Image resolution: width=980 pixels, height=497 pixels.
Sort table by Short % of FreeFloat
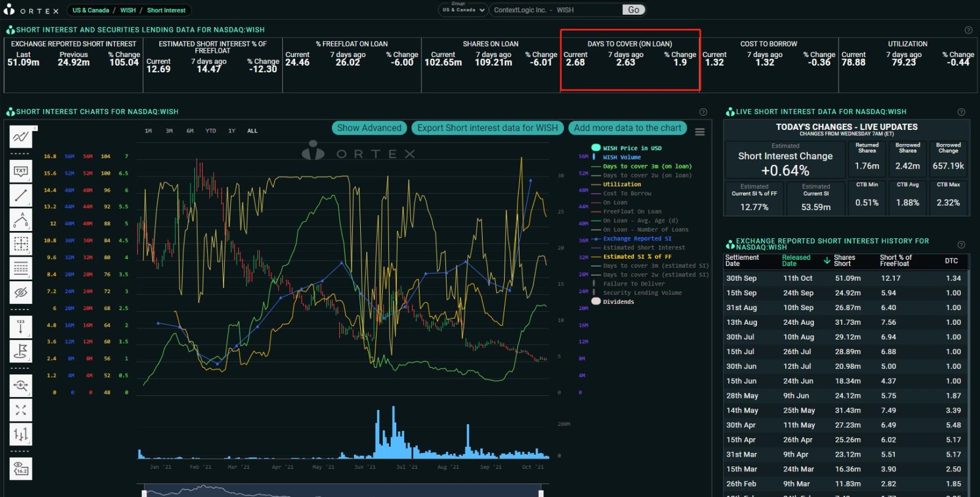click(896, 260)
